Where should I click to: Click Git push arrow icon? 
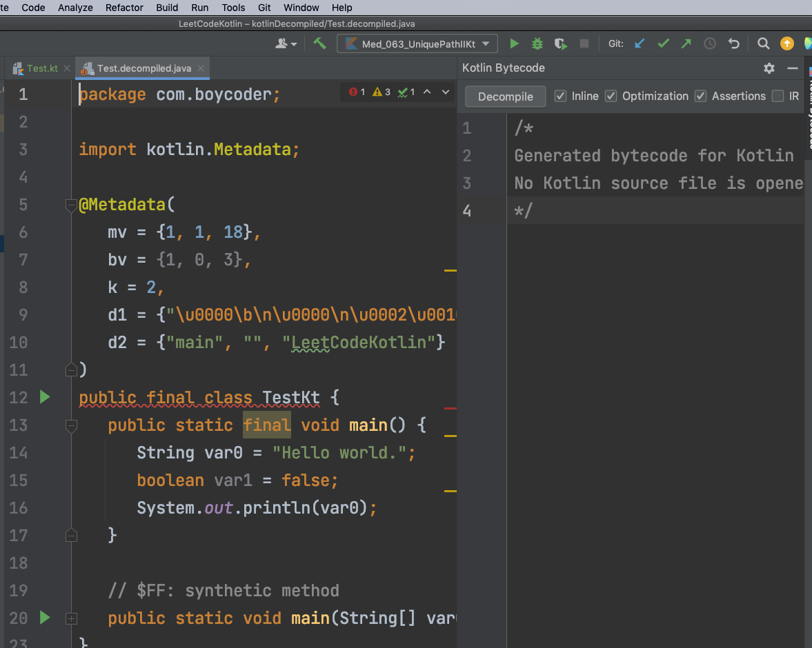(686, 43)
